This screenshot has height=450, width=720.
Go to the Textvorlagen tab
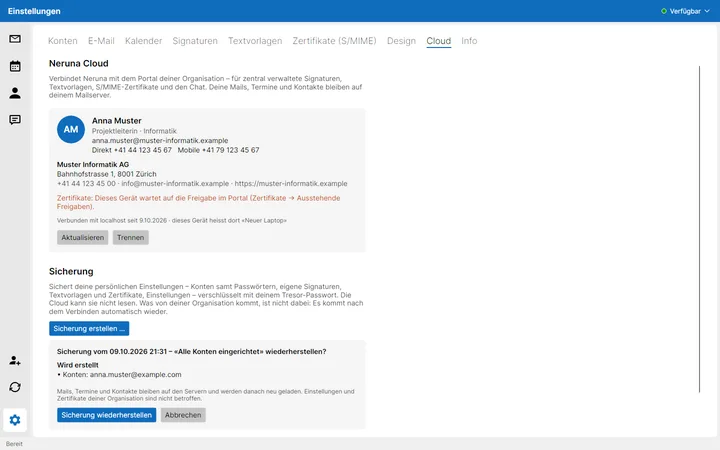click(x=255, y=41)
